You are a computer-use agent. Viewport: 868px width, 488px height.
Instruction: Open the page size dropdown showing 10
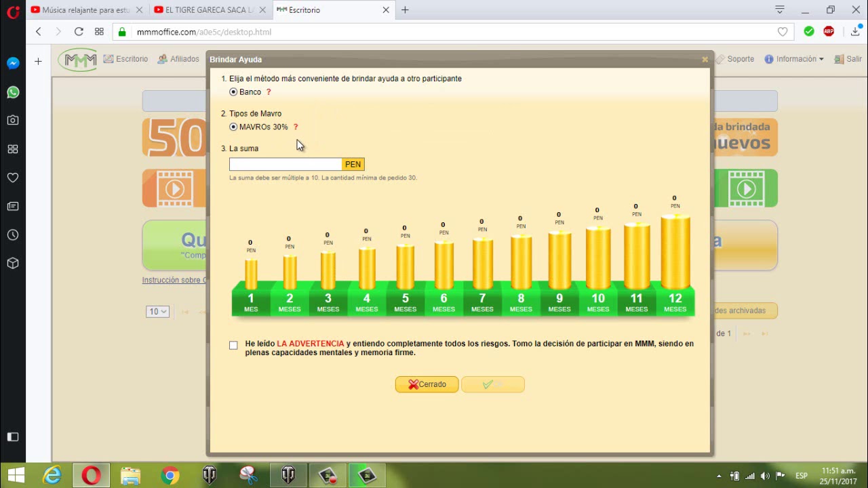click(157, 312)
